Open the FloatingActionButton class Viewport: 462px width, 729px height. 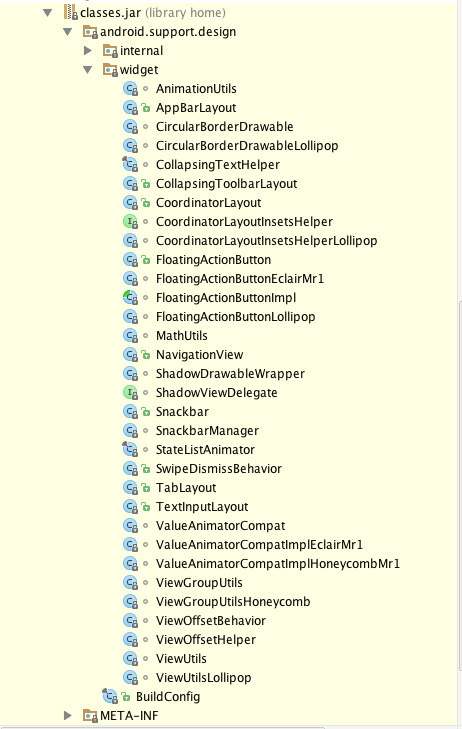(213, 260)
